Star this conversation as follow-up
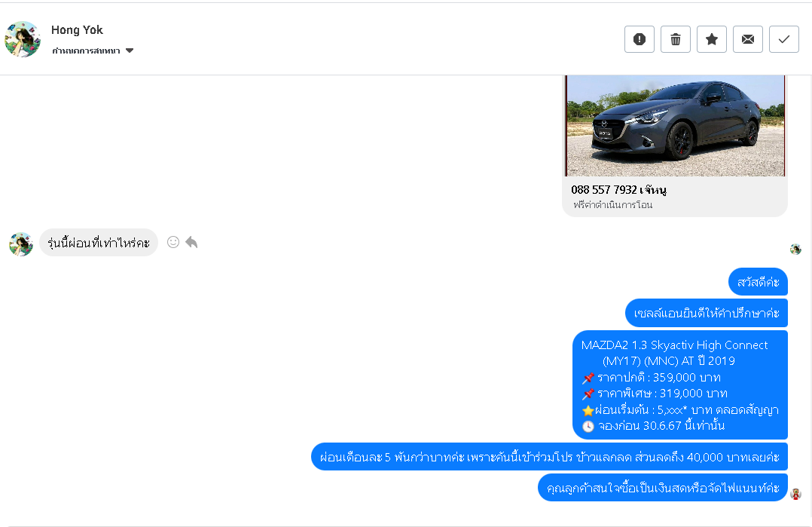This screenshot has height=527, width=812. [712, 39]
